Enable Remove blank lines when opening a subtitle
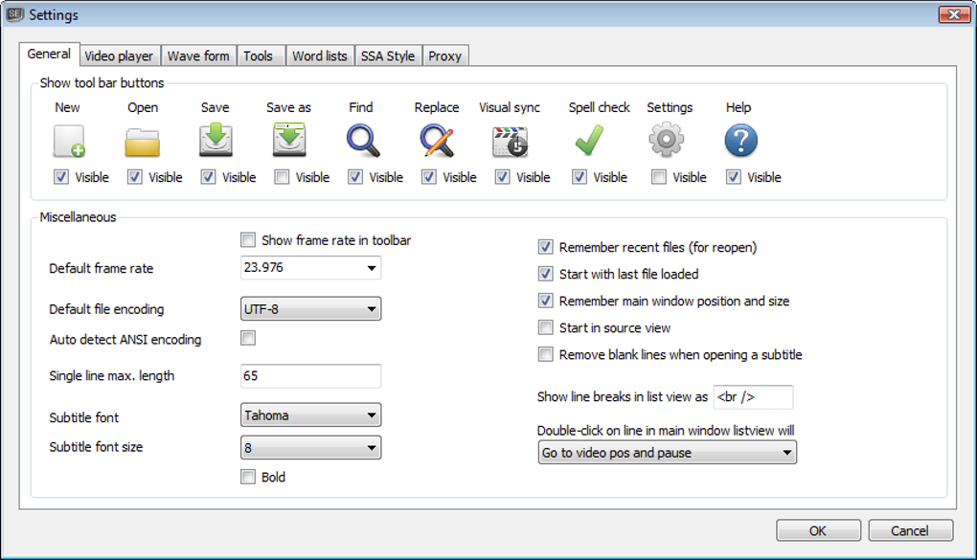 click(x=545, y=354)
